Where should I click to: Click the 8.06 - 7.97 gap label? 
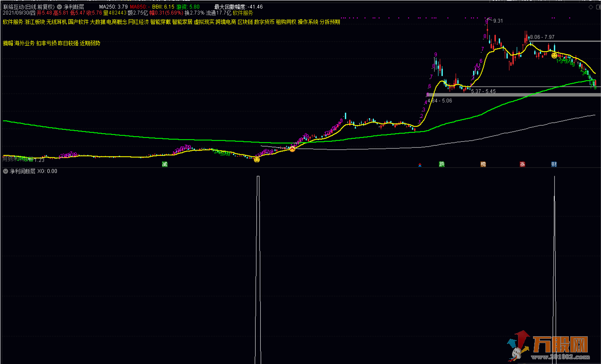click(542, 37)
